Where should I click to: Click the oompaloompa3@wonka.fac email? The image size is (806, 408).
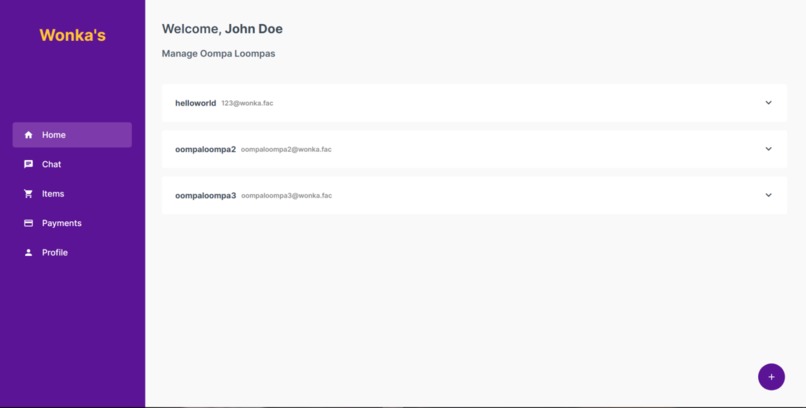[x=286, y=196]
